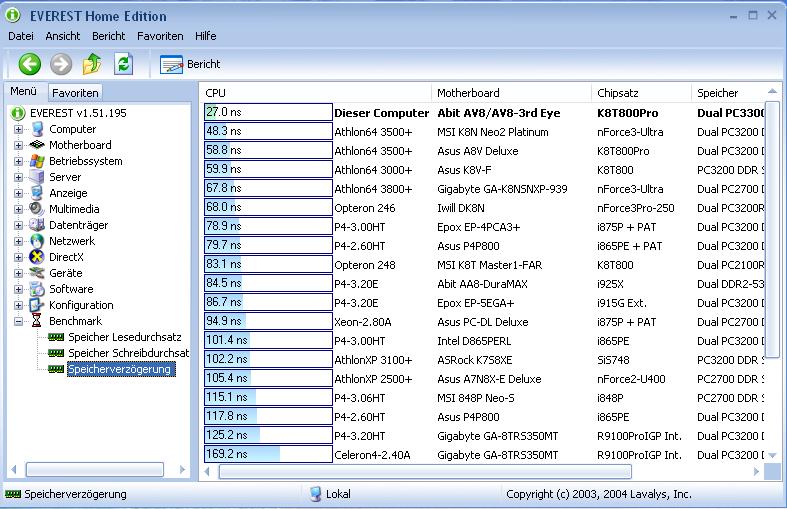Expand the Anzeige node
787x509 pixels.
[x=18, y=193]
